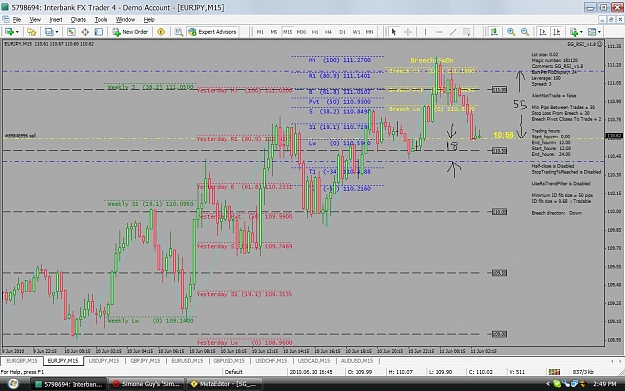
Task: Toggle the Data Window crosshair-target icon
Action: [85, 32]
